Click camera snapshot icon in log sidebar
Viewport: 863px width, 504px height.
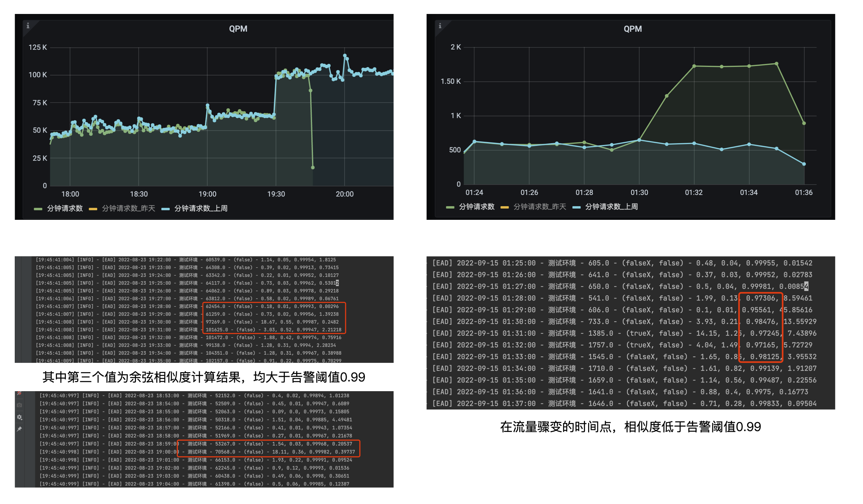tap(19, 405)
